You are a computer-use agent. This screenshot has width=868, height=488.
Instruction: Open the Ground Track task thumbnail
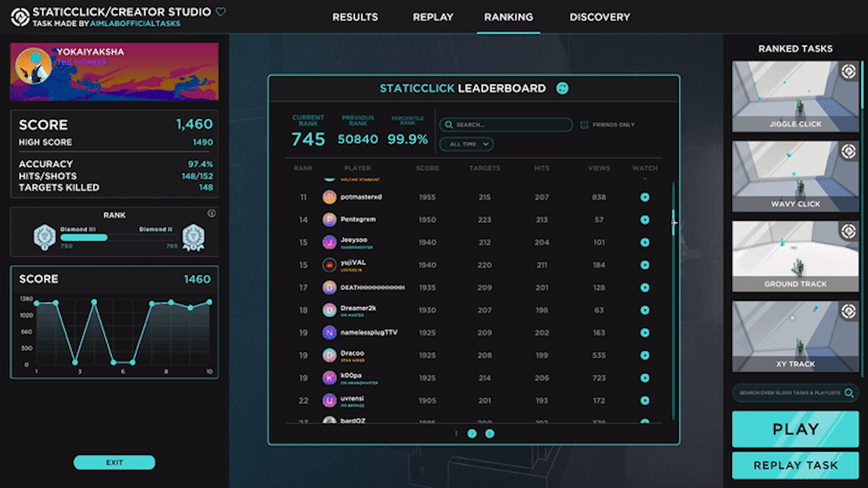pyautogui.click(x=795, y=257)
